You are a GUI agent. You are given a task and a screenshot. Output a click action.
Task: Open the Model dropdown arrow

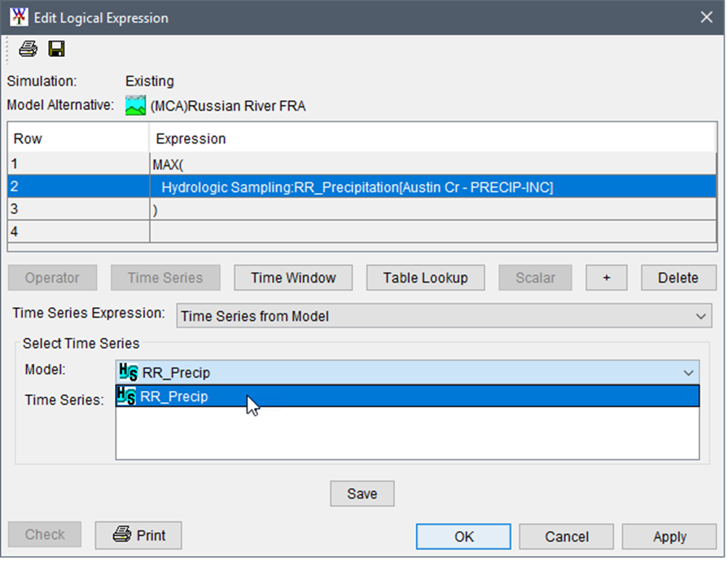tap(689, 373)
